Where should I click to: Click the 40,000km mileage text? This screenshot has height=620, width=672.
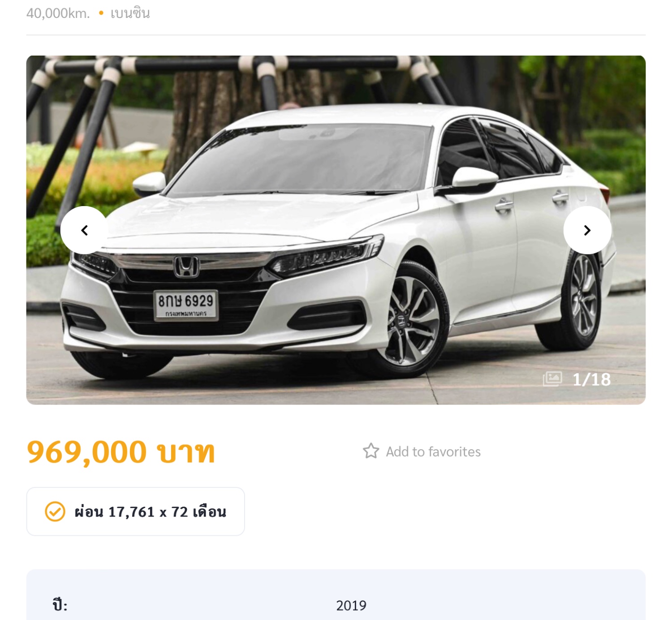coord(58,13)
